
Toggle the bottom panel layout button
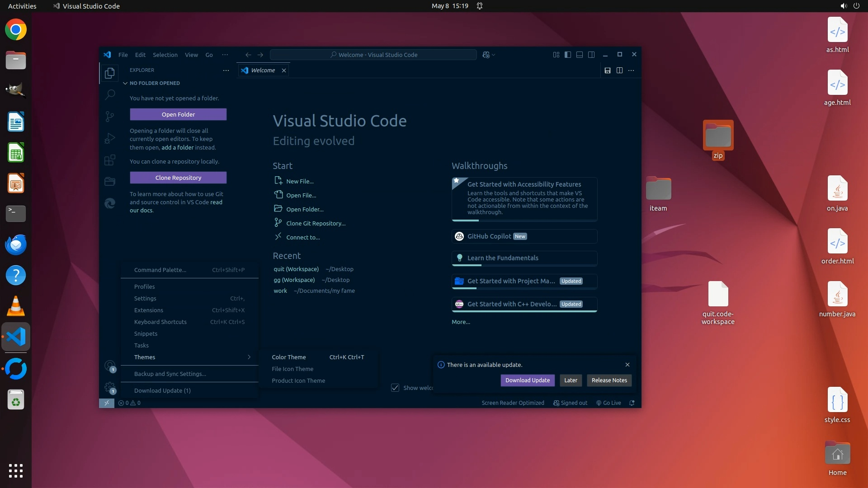tap(580, 55)
